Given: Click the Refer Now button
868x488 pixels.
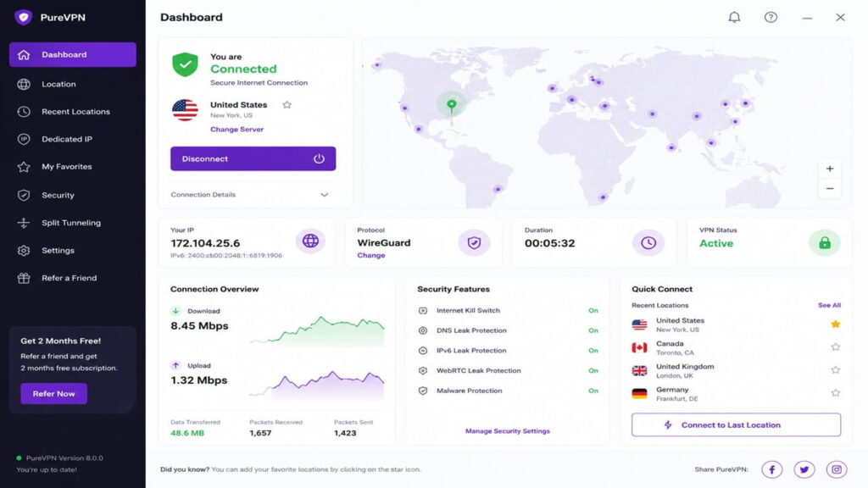Looking at the screenshot, I should 53,394.
